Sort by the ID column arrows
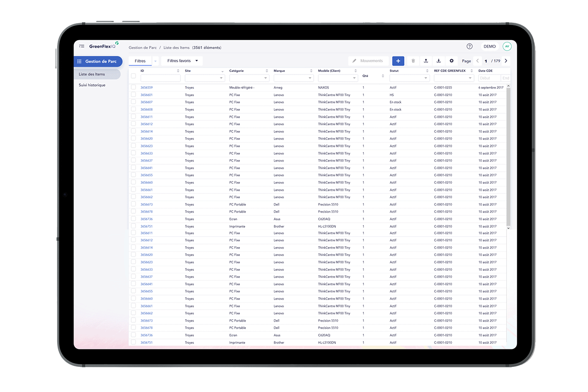 (x=178, y=71)
